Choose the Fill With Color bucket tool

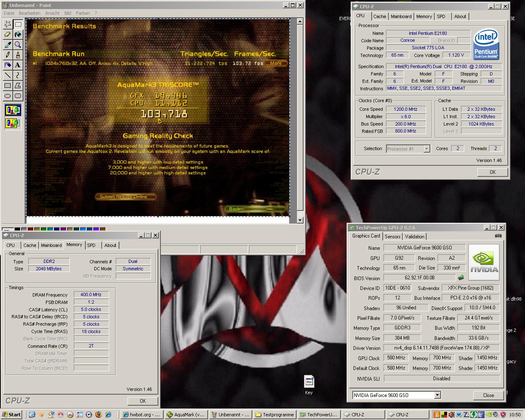coord(18,34)
